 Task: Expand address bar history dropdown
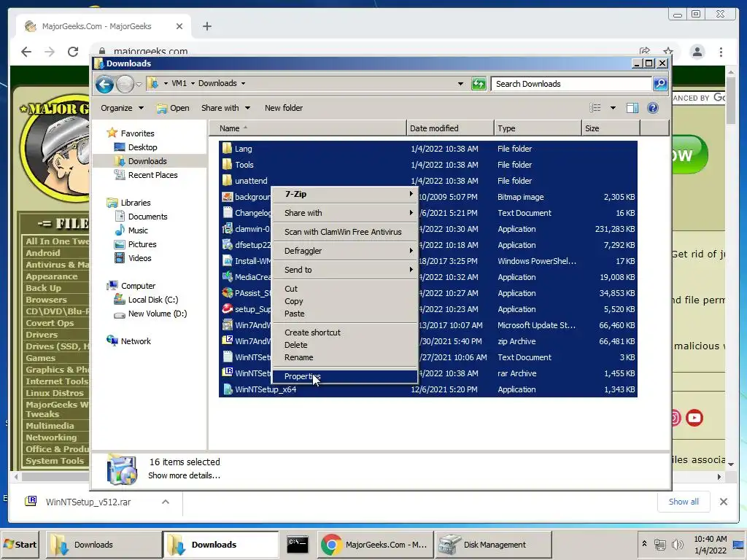tap(460, 84)
